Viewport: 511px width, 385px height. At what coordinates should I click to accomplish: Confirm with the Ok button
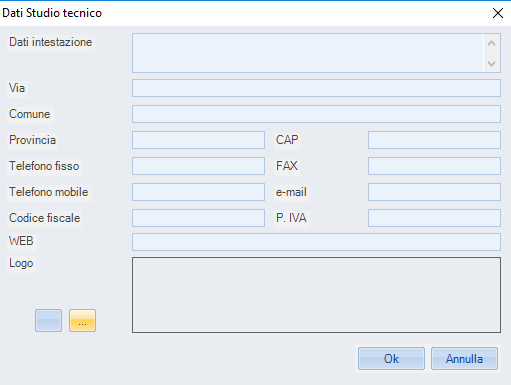point(391,359)
